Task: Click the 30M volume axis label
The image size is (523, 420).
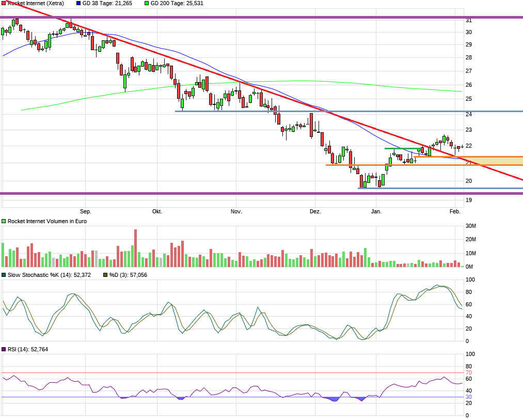Action: point(471,226)
